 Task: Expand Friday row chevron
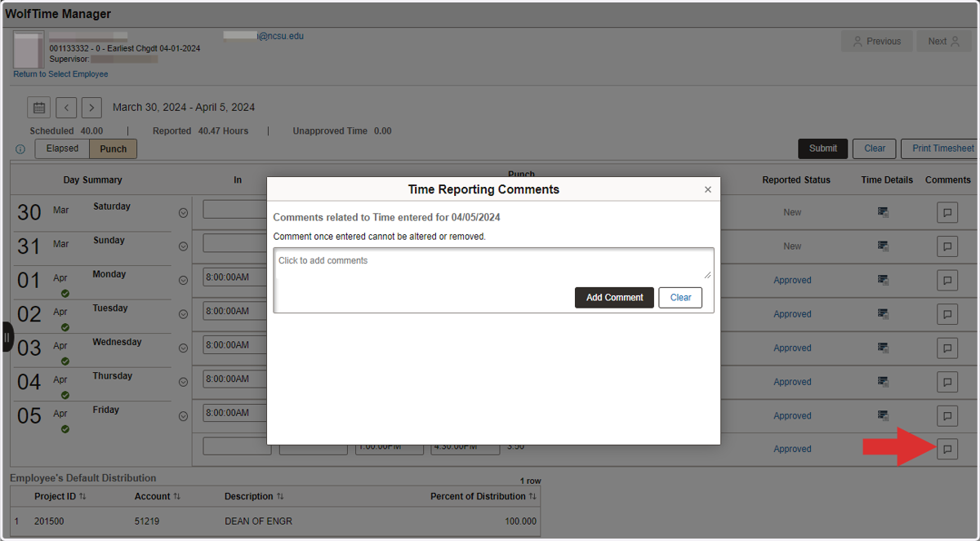coord(183,415)
